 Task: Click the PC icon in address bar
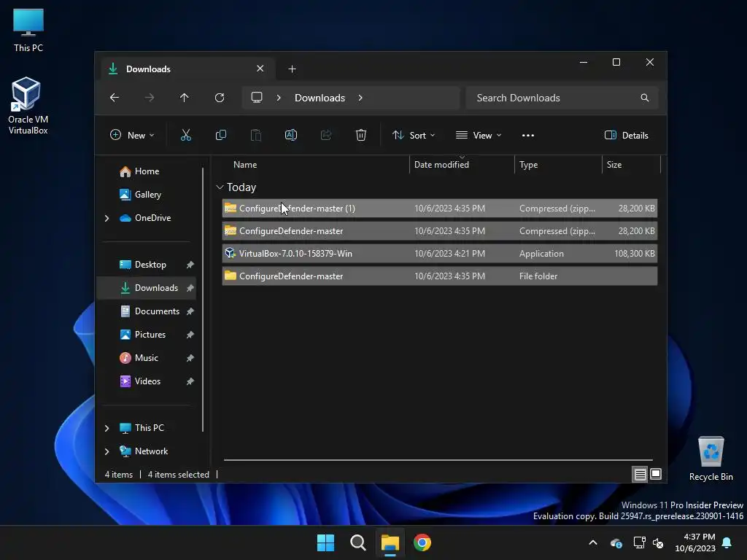(x=257, y=98)
